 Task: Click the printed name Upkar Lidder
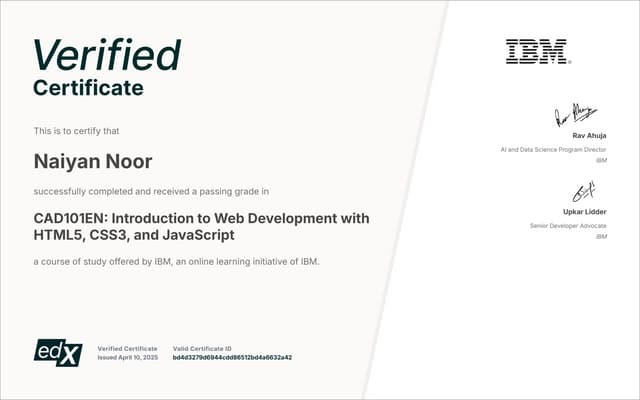point(584,212)
